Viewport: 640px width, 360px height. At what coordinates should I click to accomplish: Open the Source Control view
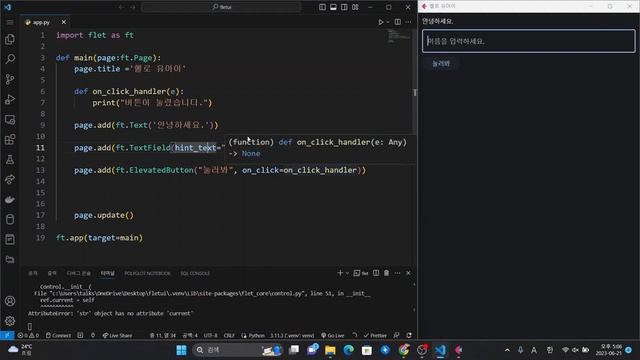(x=10, y=79)
